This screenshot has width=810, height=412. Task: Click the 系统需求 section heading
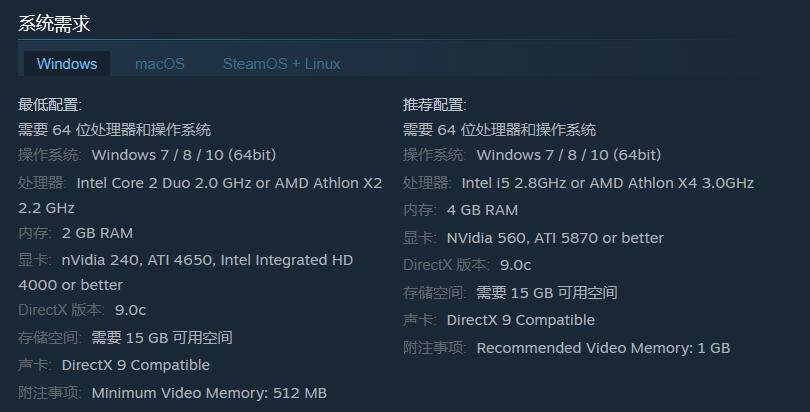[x=54, y=23]
